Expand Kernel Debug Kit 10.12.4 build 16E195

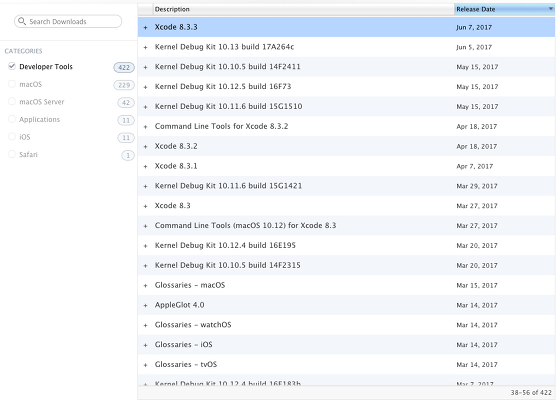(145, 246)
